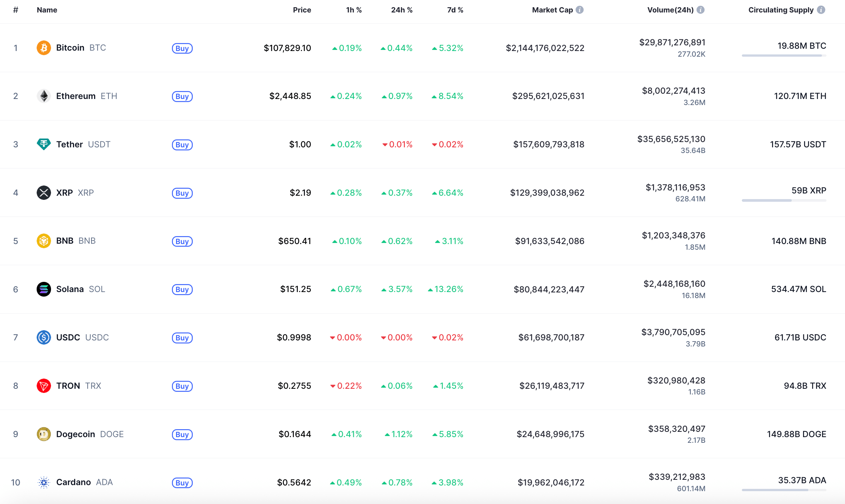Image resolution: width=845 pixels, height=504 pixels.
Task: Click the XRP logo icon
Action: pyautogui.click(x=44, y=193)
